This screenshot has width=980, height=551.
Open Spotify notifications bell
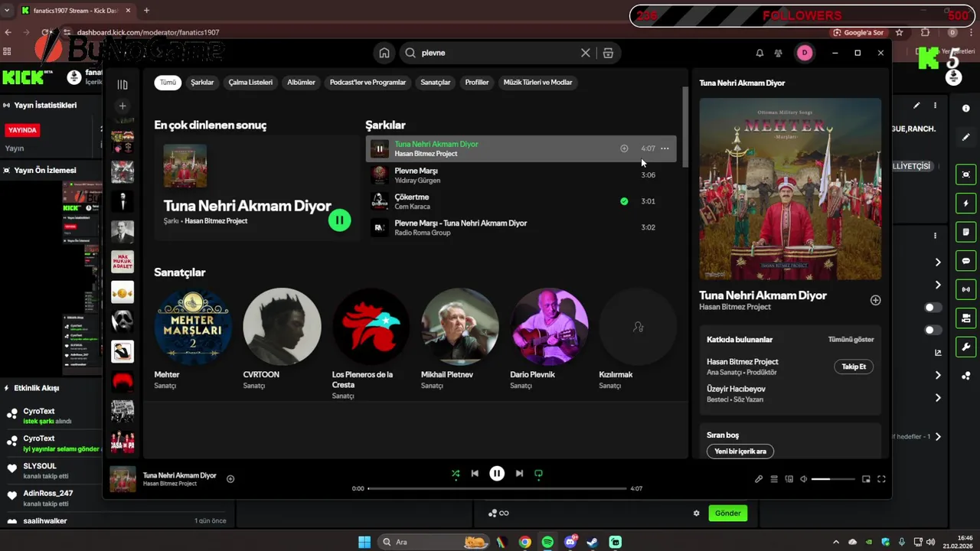pos(759,53)
